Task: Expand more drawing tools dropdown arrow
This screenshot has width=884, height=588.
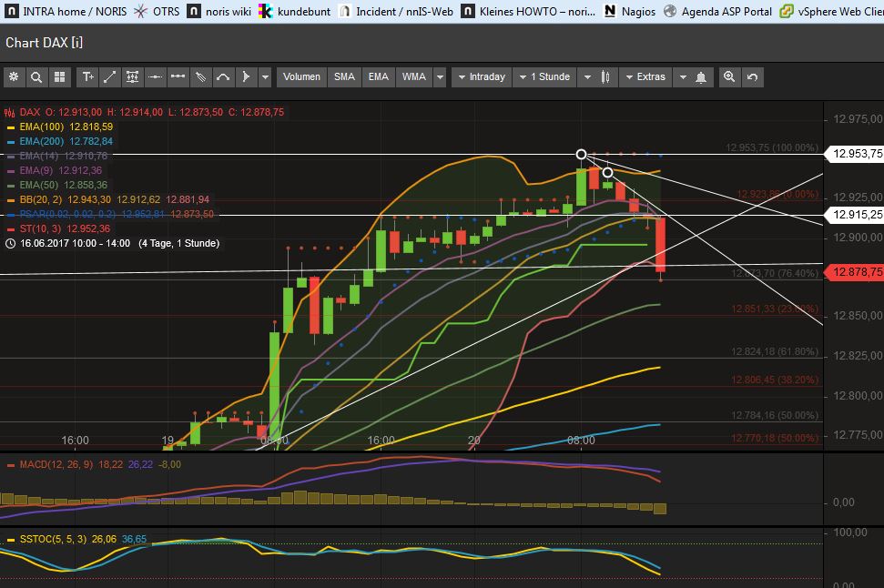Action: (x=264, y=77)
